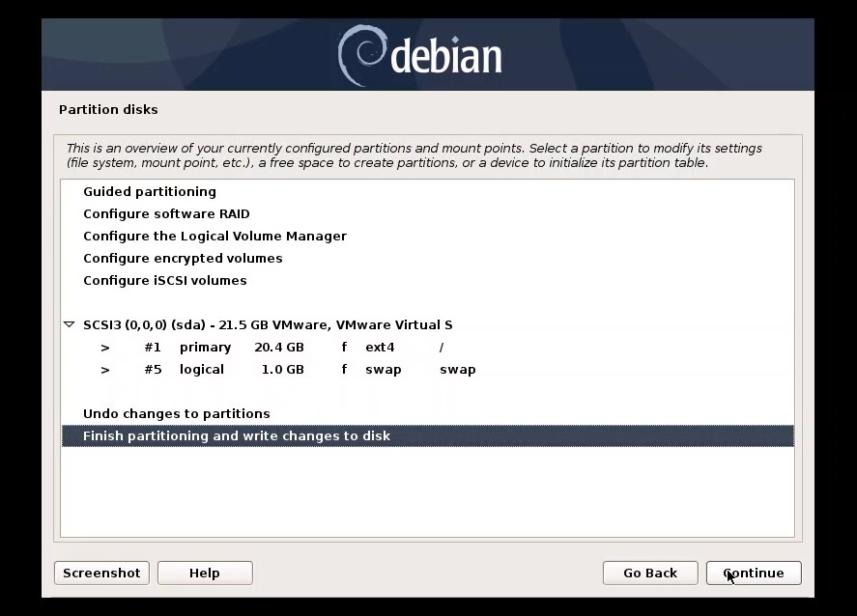Viewport: 857px width, 616px height.
Task: Pick Configure iSCSI volumes
Action: (164, 281)
